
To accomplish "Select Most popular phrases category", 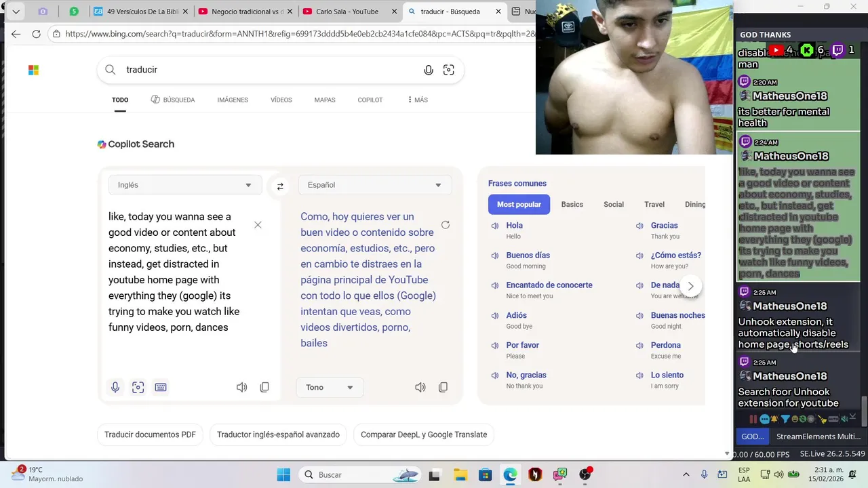I will click(519, 205).
